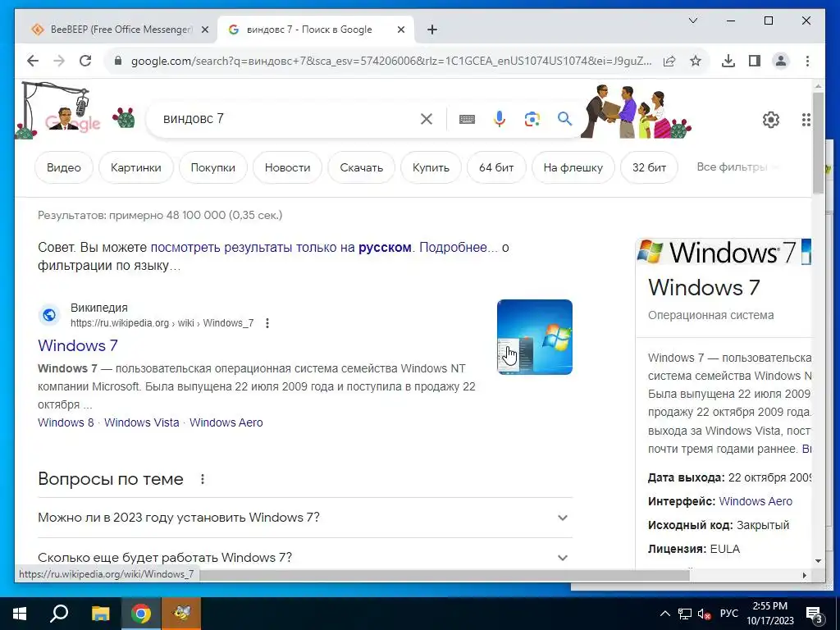Close the виндовс 7 Google tab
This screenshot has height=630, width=840.
tap(400, 30)
